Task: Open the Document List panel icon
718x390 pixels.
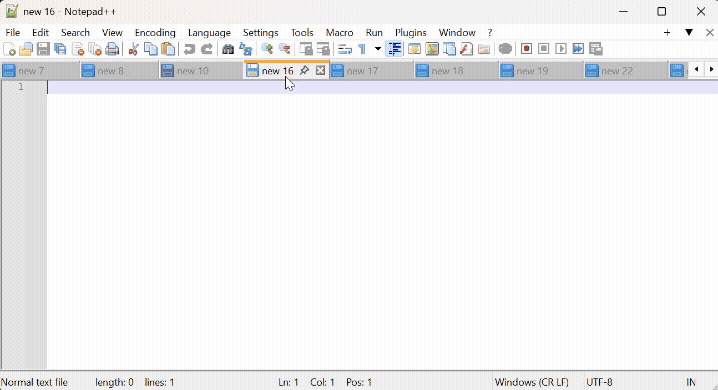Action: [449, 49]
